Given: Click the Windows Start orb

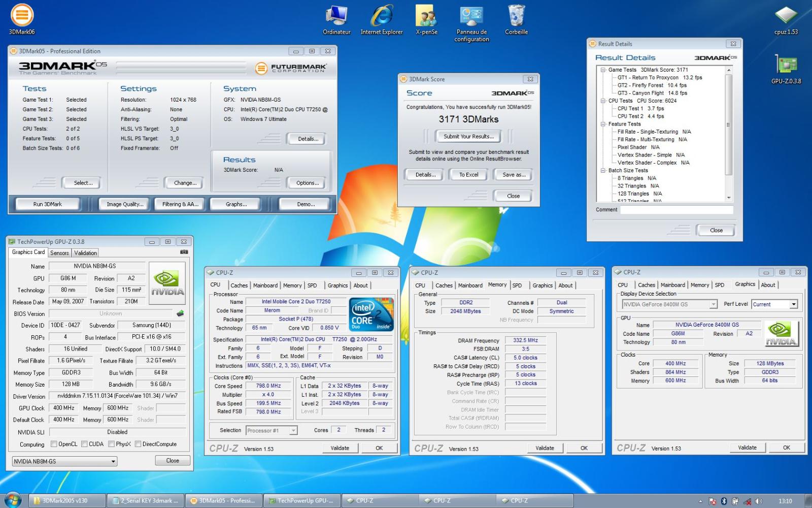Looking at the screenshot, I should (13, 500).
